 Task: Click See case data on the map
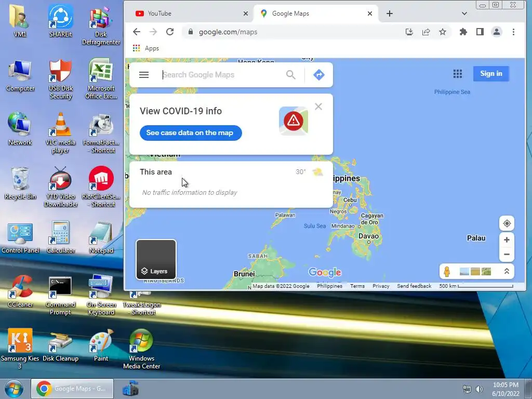(191, 132)
